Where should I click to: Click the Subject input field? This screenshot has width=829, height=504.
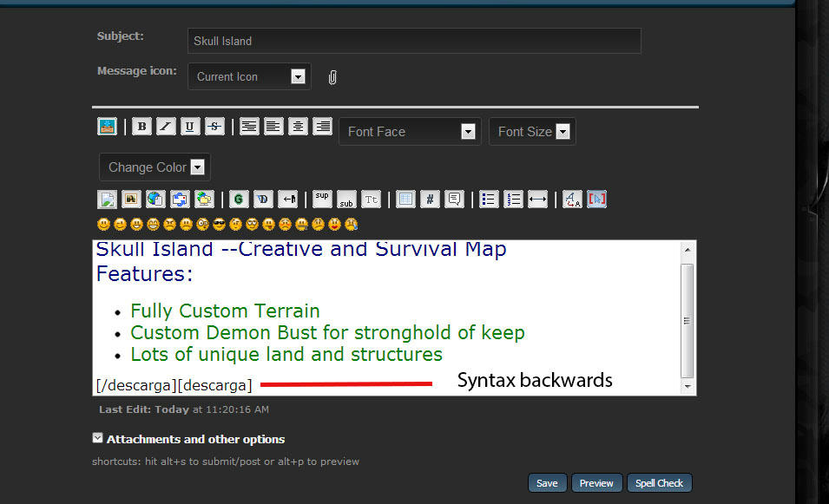click(x=414, y=41)
